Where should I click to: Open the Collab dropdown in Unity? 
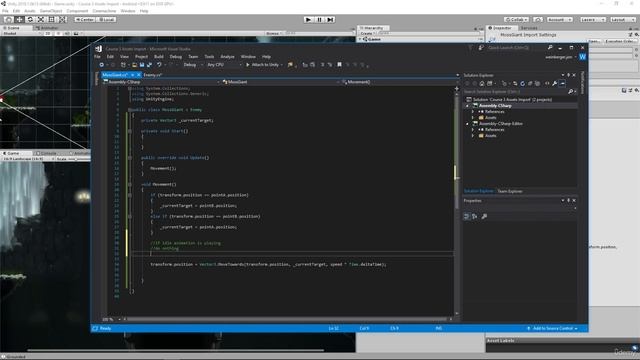(x=516, y=19)
